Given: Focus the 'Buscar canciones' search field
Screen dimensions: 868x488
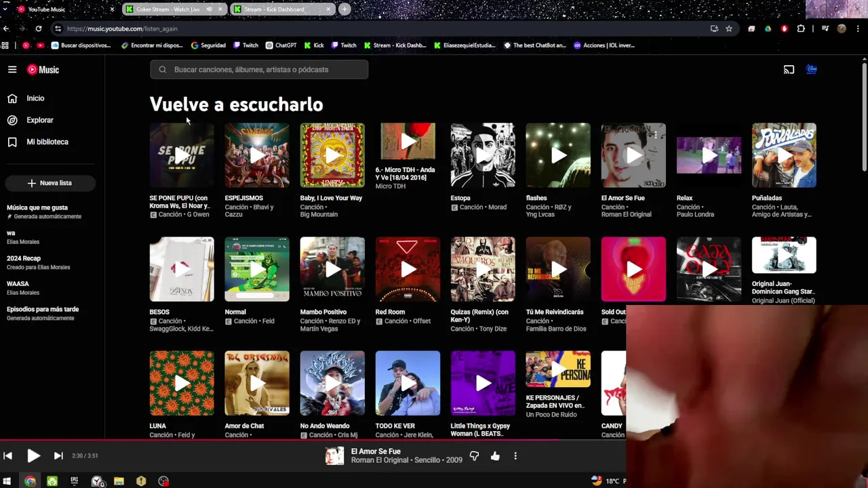Looking at the screenshot, I should coord(259,69).
